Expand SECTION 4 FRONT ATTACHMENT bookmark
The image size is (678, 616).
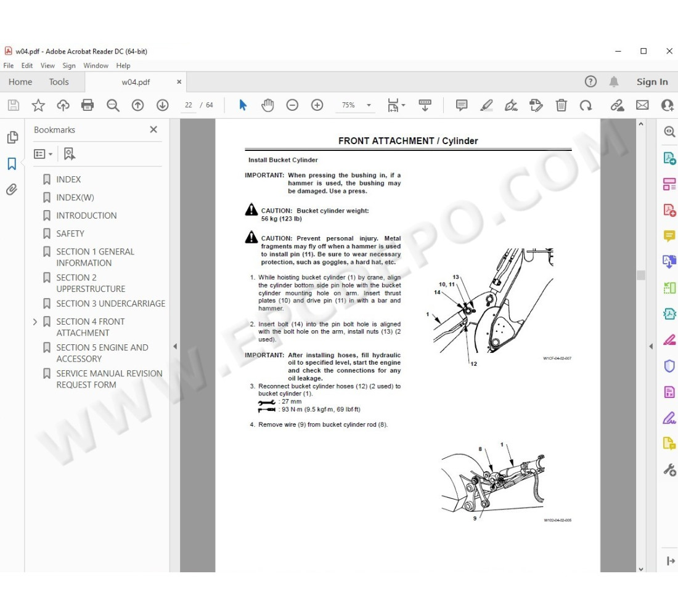pyautogui.click(x=35, y=322)
